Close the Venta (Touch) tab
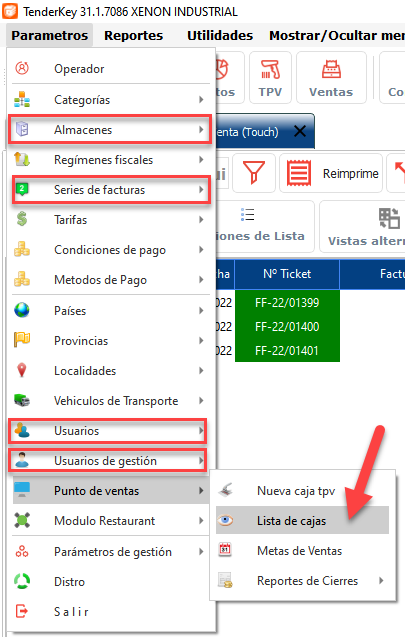 (x=300, y=131)
